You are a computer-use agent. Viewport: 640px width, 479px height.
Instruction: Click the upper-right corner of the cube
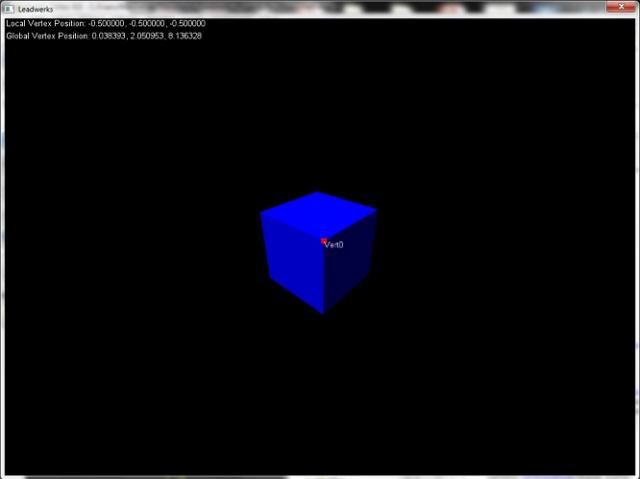[376, 210]
